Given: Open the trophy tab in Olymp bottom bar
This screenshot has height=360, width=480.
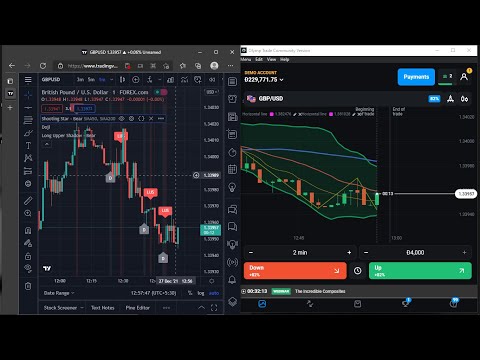Looking at the screenshot, I should pyautogui.click(x=405, y=304).
